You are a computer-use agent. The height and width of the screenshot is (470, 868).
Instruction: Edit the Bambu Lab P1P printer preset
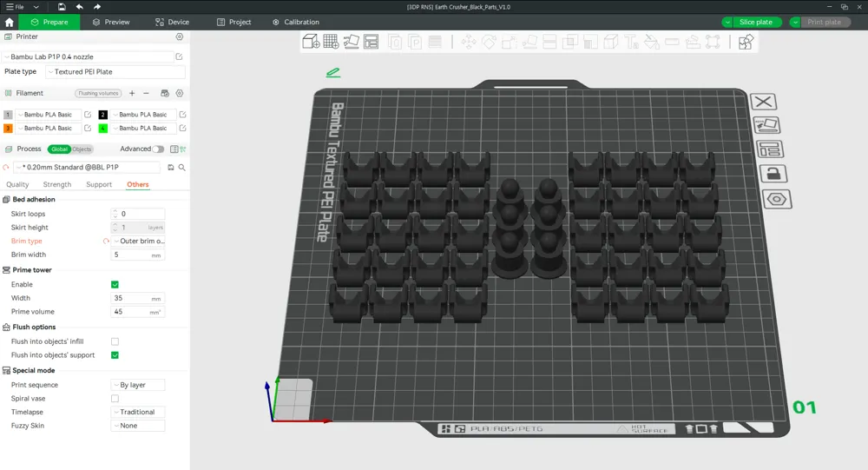(179, 56)
